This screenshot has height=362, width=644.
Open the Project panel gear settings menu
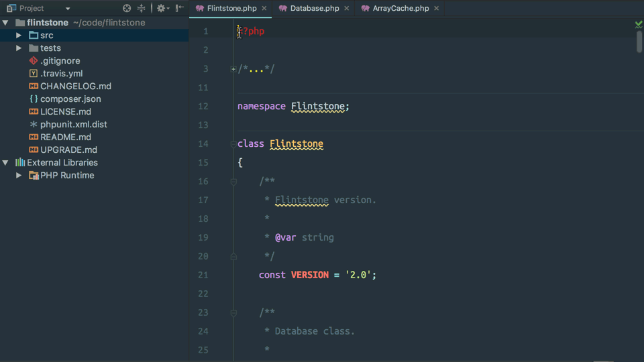click(x=162, y=8)
